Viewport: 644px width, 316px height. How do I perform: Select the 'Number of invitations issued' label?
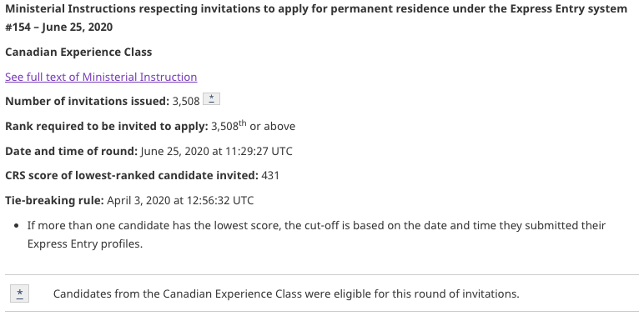[87, 102]
